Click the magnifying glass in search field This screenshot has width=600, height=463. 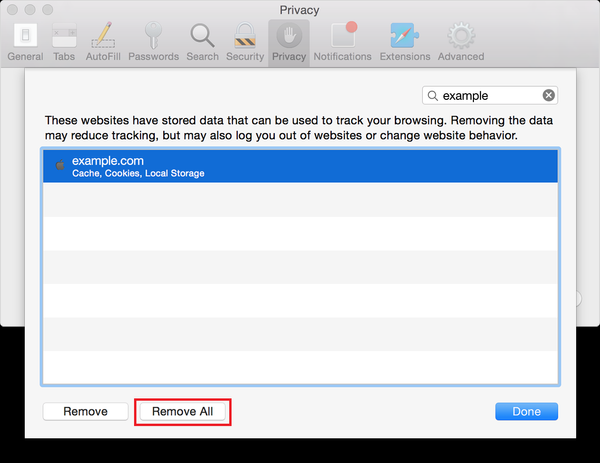pos(433,96)
